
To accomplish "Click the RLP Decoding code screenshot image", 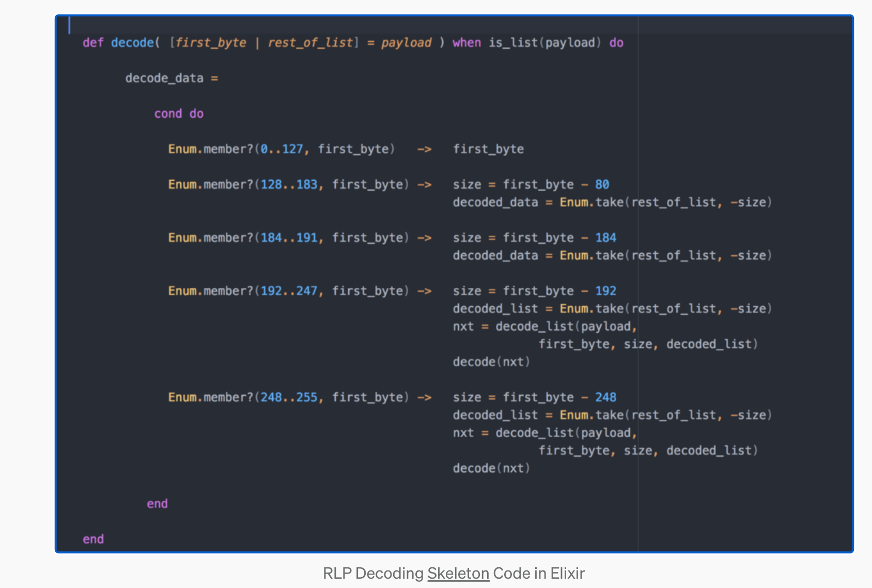I will coord(454,284).
